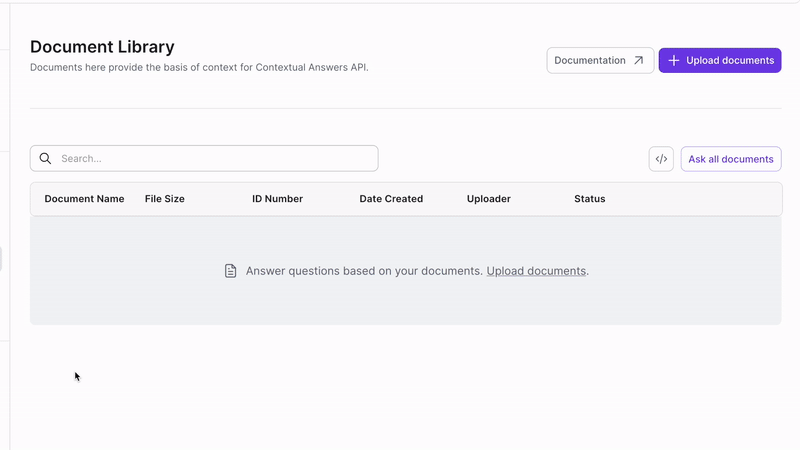Click the document icon in empty state
Image resolution: width=800 pixels, height=450 pixels.
point(231,271)
